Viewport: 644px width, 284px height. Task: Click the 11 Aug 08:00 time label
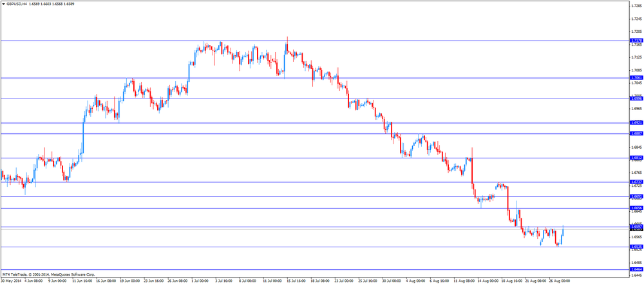pyautogui.click(x=463, y=281)
